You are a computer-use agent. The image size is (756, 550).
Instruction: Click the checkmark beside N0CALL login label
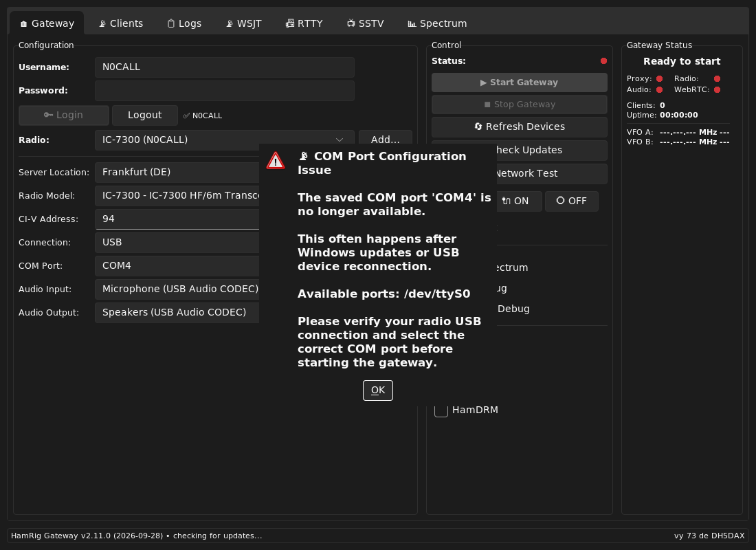tap(186, 115)
